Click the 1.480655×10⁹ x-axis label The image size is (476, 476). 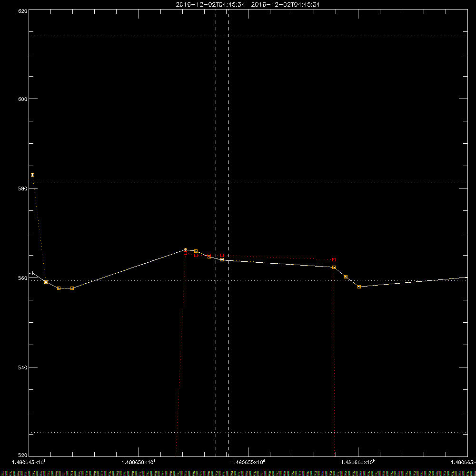248,462
